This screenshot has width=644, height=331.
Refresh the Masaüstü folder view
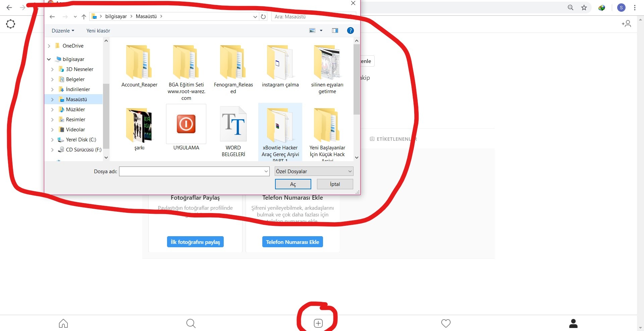point(263,16)
